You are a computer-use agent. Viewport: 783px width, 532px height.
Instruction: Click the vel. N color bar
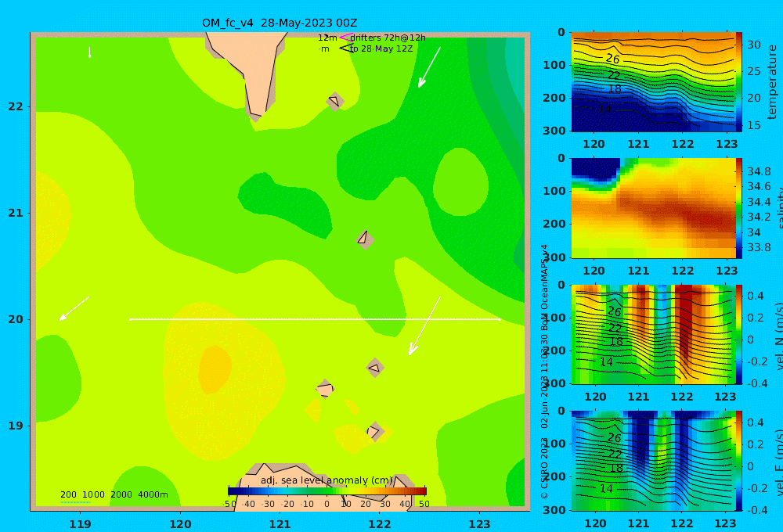click(x=739, y=334)
